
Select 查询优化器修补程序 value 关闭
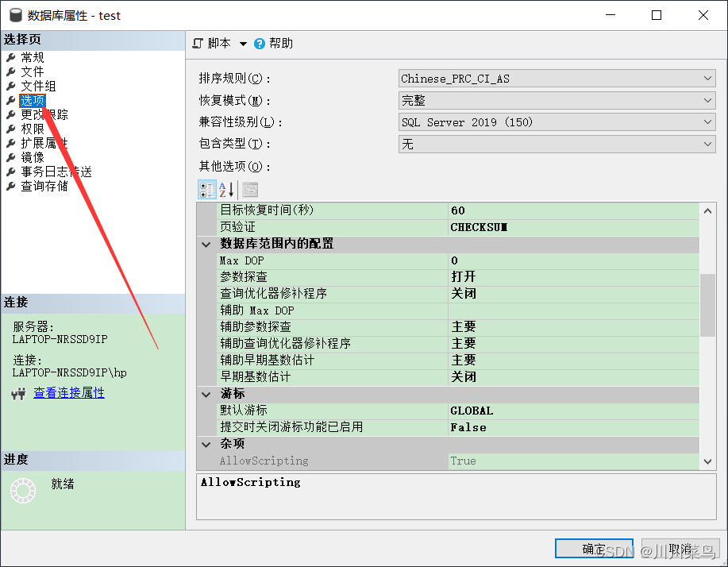(x=573, y=294)
